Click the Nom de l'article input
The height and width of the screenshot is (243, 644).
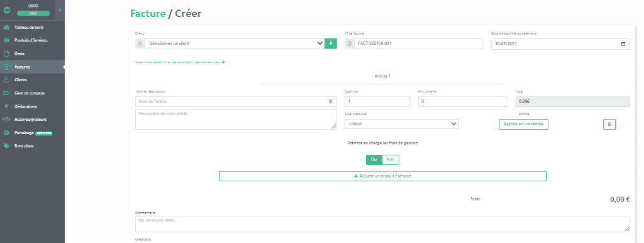(x=236, y=101)
